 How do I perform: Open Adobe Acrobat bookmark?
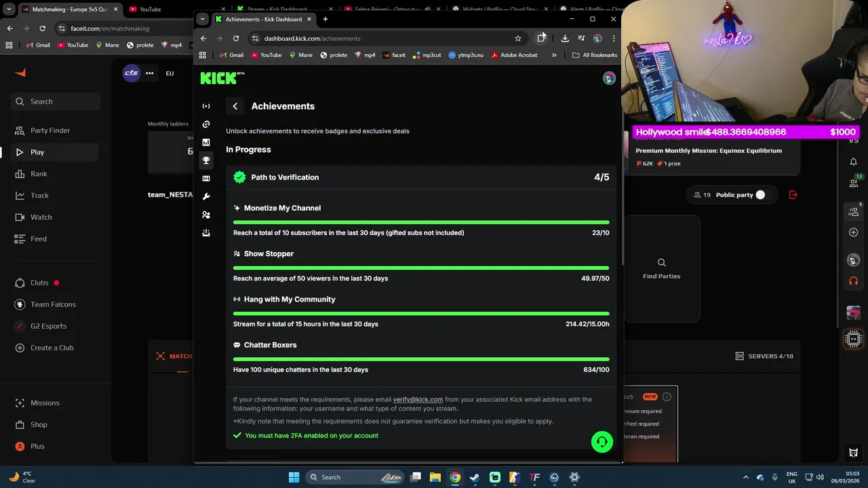[514, 55]
